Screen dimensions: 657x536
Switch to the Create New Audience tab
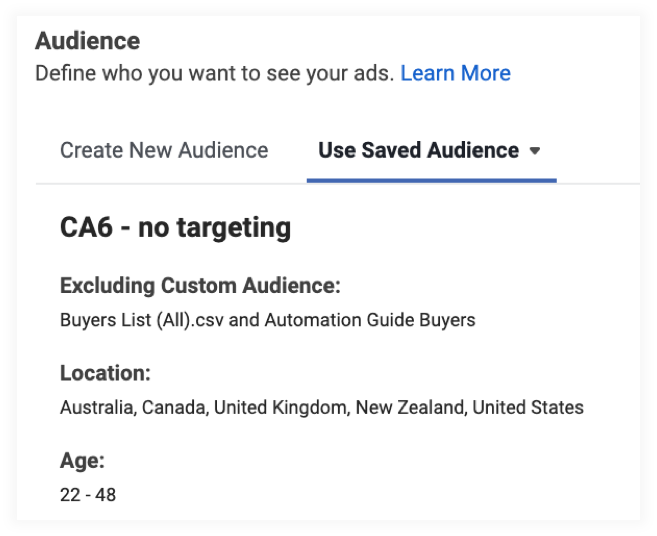(164, 151)
